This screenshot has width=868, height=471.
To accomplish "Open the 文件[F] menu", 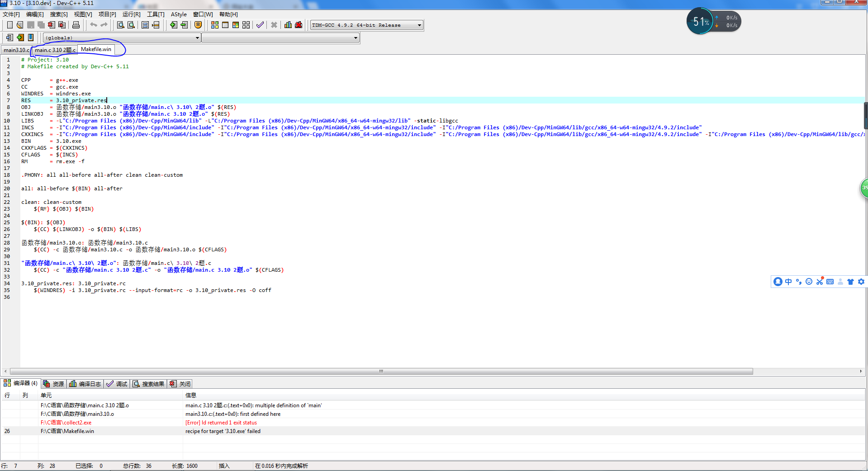I will click(11, 14).
